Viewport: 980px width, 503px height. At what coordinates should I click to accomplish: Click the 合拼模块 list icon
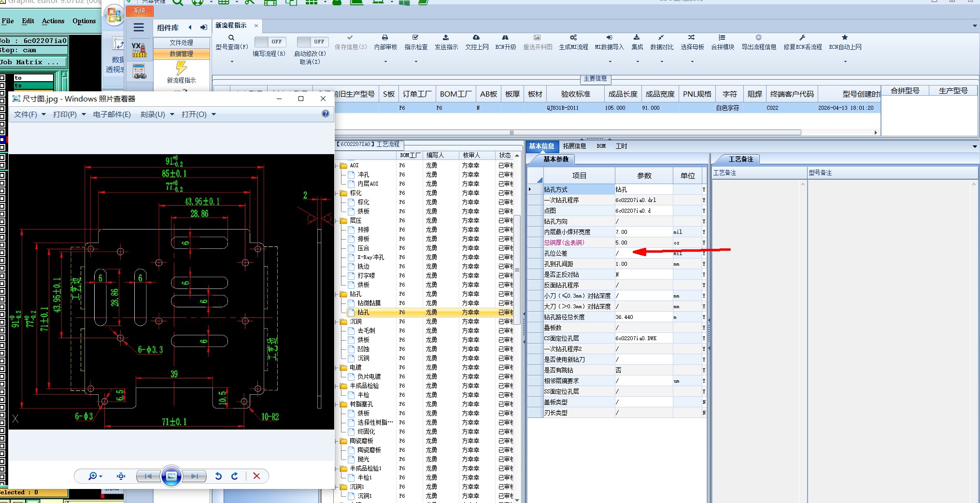[x=722, y=38]
